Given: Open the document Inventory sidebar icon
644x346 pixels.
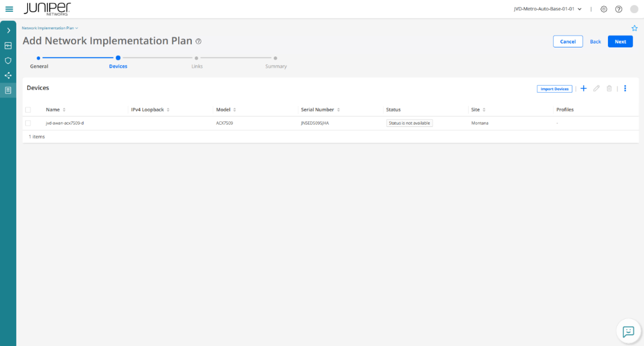Looking at the screenshot, I should coord(8,90).
